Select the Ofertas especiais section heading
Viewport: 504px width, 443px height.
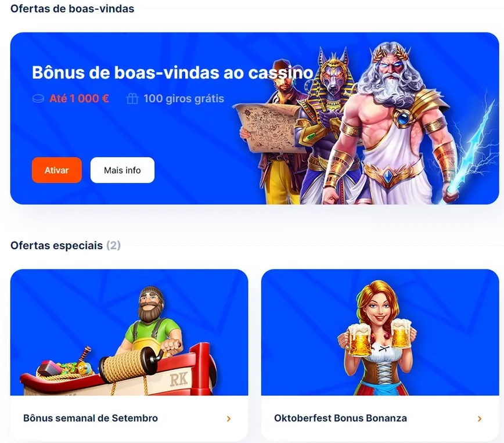[x=66, y=246]
